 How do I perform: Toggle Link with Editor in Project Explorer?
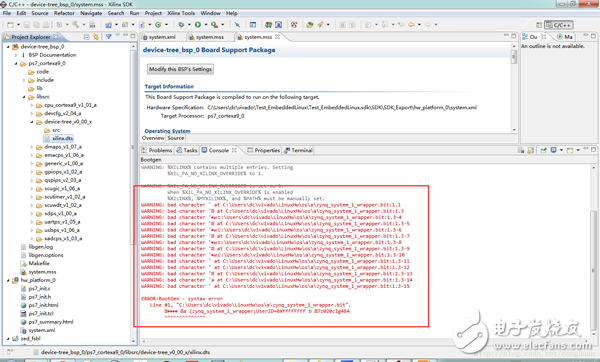click(96, 37)
